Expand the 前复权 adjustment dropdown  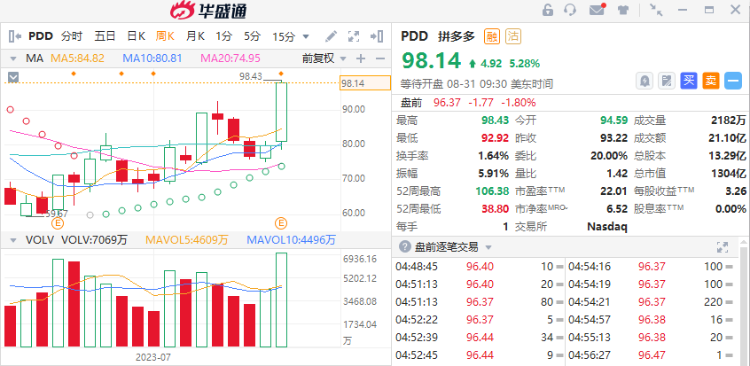[342, 59]
